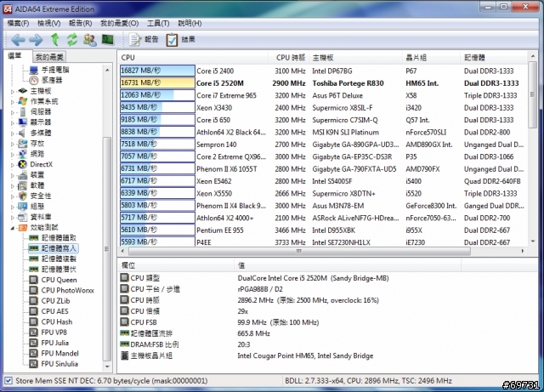The width and height of the screenshot is (544, 392).
Task: Expand the DirectX tree node
Action: click(x=13, y=165)
